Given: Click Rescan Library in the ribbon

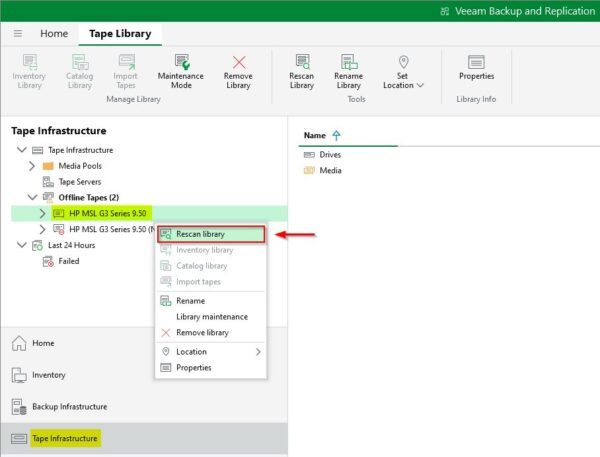Looking at the screenshot, I should coord(302,72).
